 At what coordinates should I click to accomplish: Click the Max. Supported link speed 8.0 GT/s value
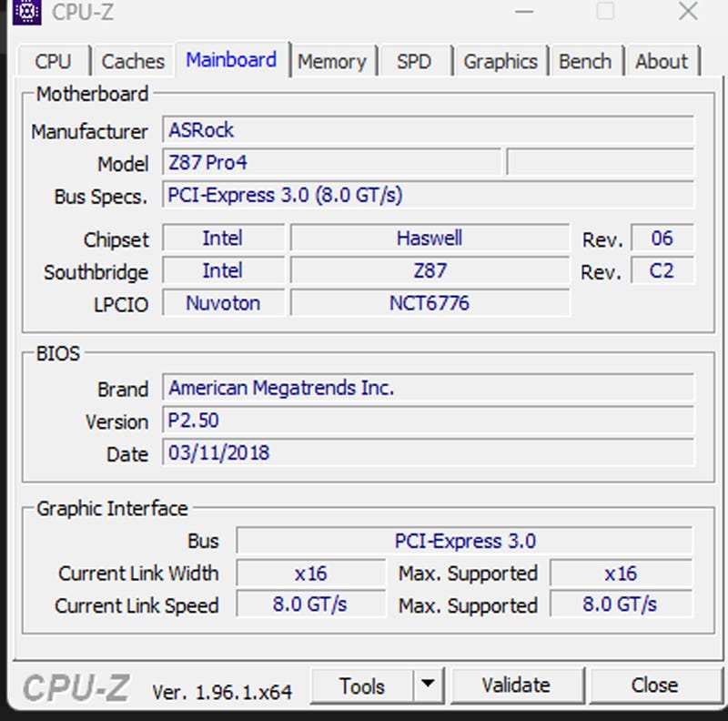pyautogui.click(x=621, y=604)
